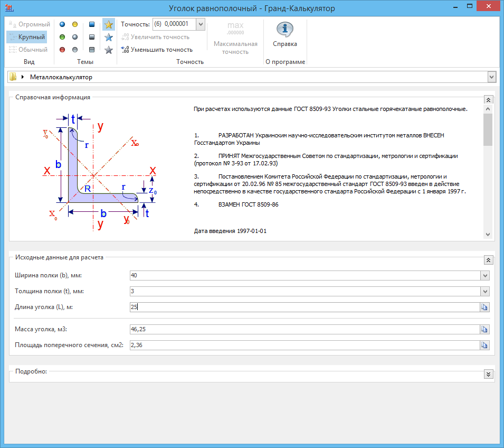The image size is (504, 448).
Task: Click the Длина уголка (L) input field
Action: [305, 307]
